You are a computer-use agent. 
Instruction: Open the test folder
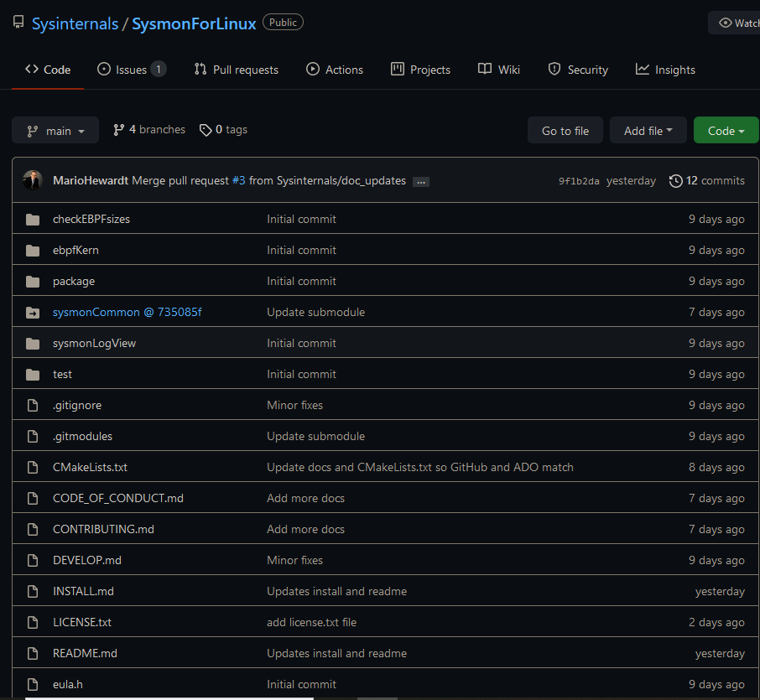[x=62, y=374]
